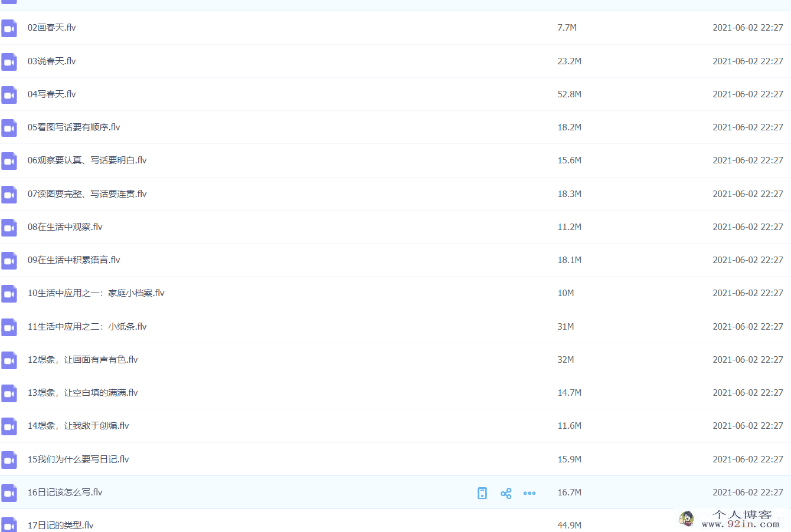Click the 44.9M file size value
Screen dimensions: 791x532
click(570, 526)
